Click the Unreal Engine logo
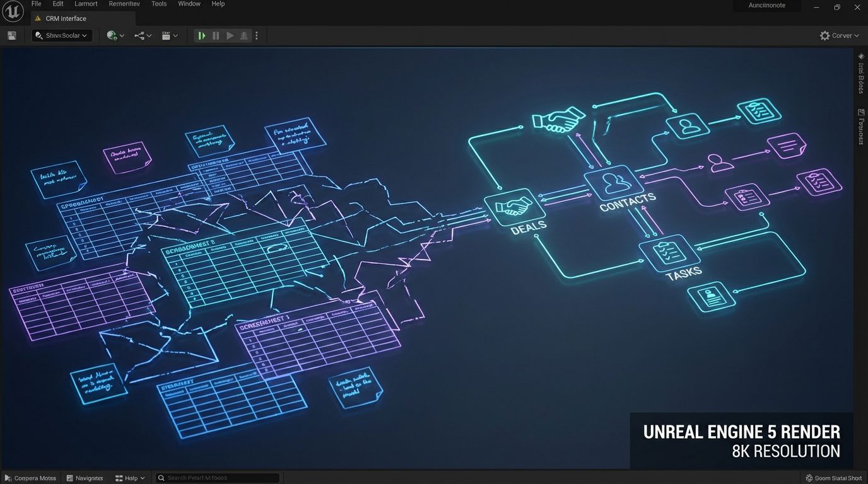Image resolution: width=868 pixels, height=484 pixels. pyautogui.click(x=13, y=11)
